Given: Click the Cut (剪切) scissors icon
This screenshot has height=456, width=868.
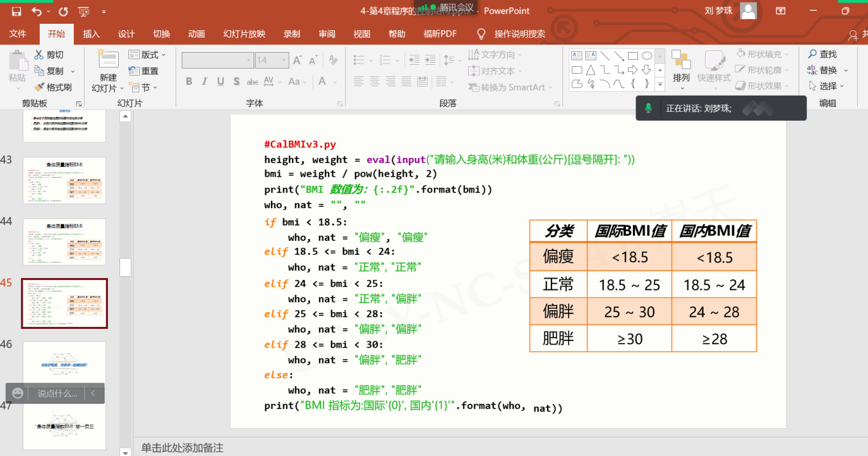Looking at the screenshot, I should click(39, 55).
